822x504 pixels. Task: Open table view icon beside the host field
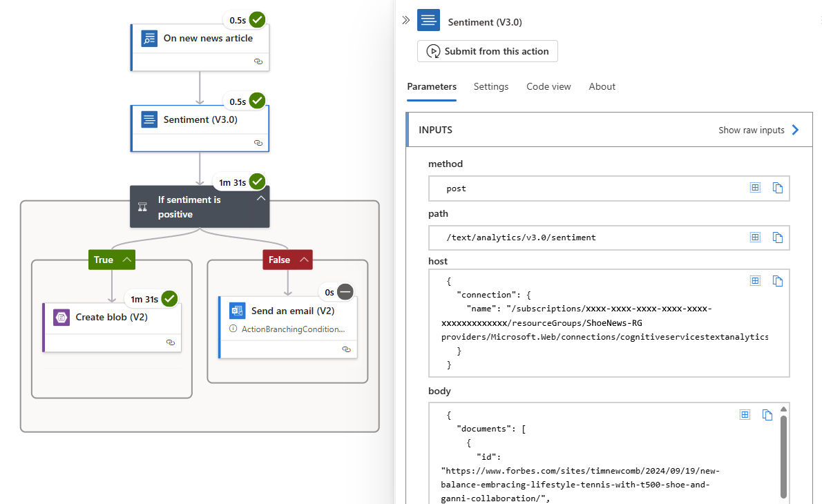755,281
